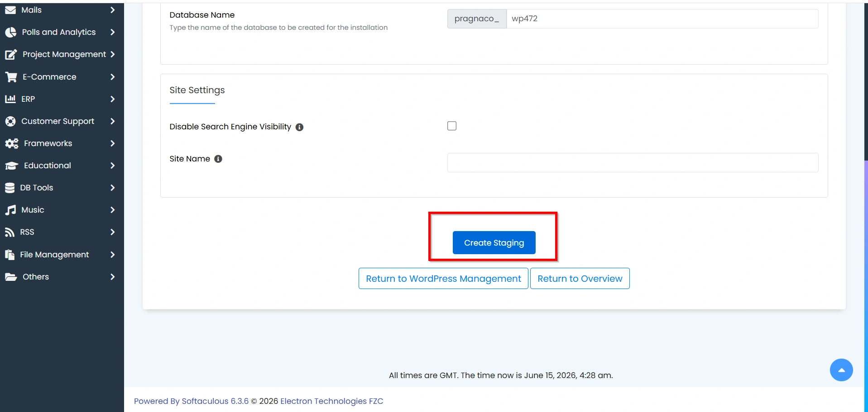Click the DB Tools database icon
This screenshot has height=412, width=868.
point(10,188)
